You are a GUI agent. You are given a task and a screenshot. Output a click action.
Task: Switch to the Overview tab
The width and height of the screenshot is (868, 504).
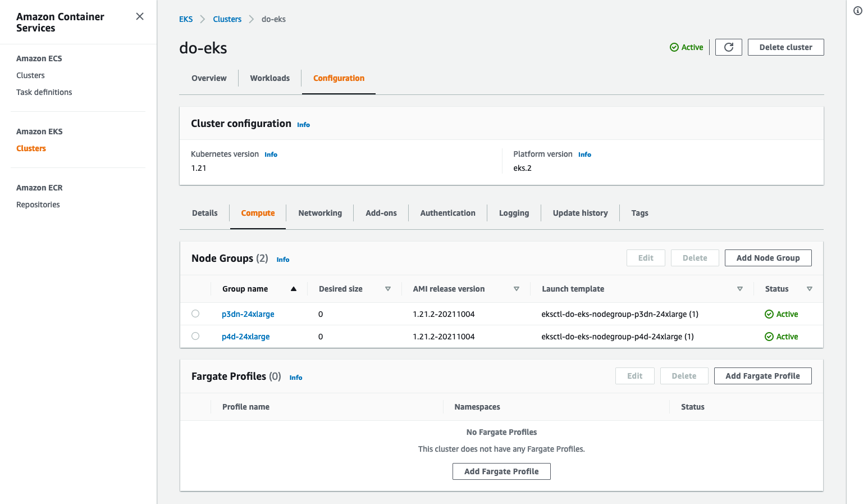[x=209, y=78]
